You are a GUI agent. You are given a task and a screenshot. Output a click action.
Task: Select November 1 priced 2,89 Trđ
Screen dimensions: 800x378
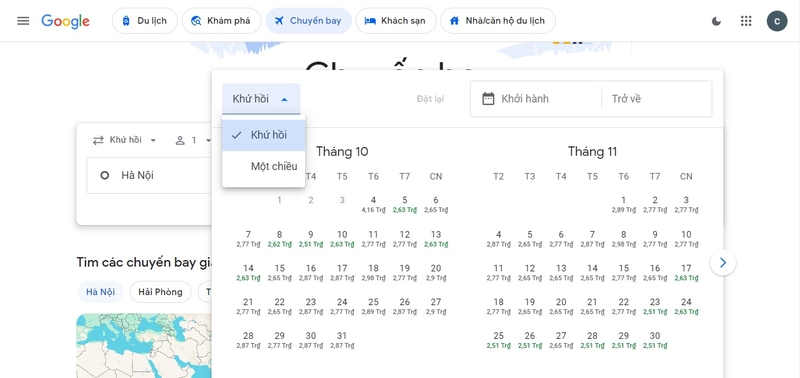[623, 204]
